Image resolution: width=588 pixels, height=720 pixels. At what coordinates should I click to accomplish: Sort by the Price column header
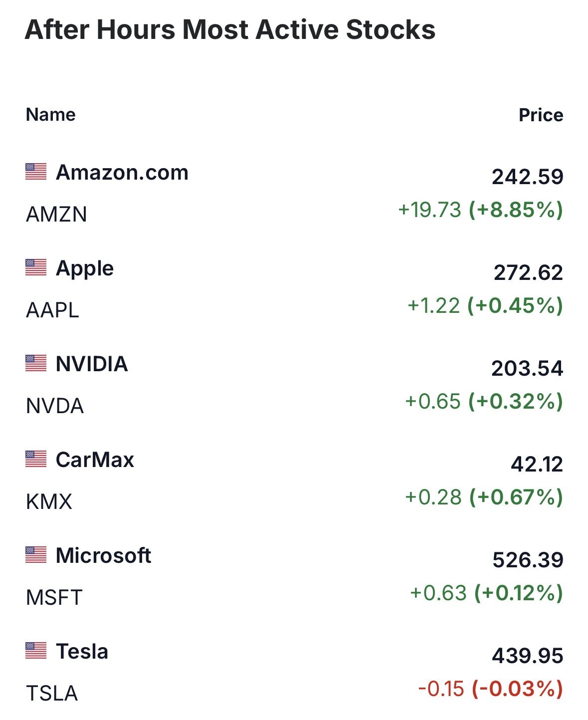541,115
